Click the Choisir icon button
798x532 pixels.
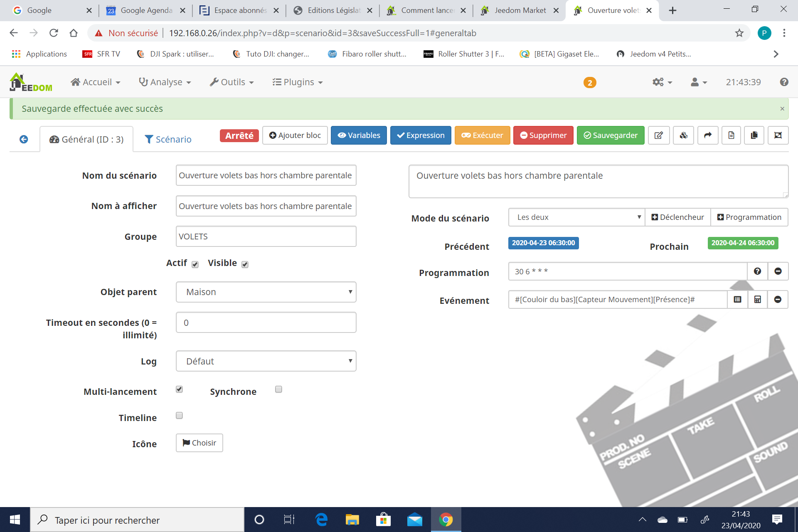pos(199,443)
